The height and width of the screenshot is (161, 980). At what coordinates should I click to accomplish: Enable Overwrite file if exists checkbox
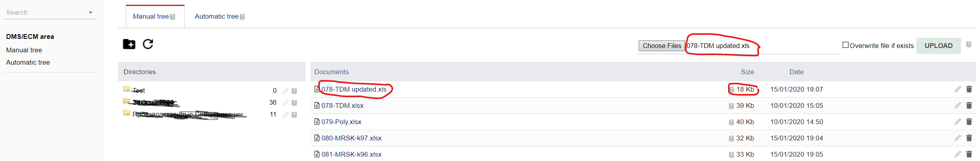tap(846, 45)
